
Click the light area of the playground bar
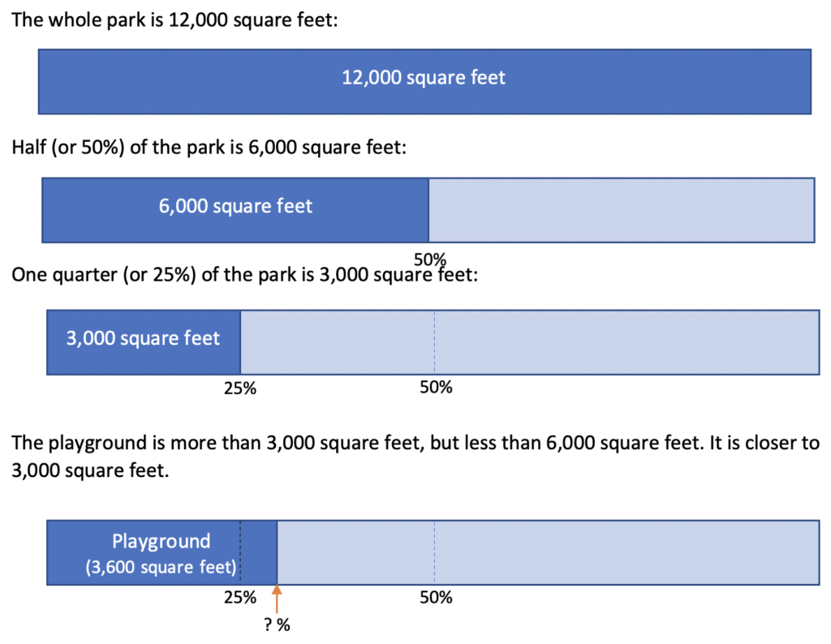click(x=549, y=553)
